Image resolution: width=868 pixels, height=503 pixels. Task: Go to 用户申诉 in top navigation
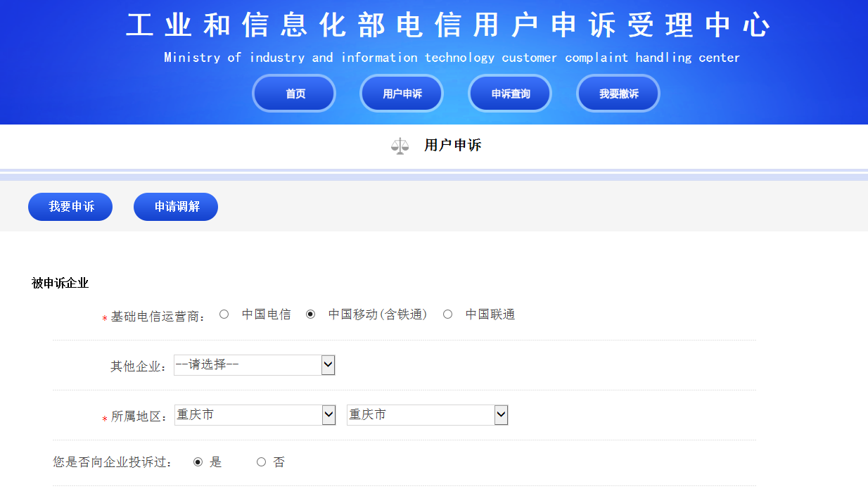(402, 94)
